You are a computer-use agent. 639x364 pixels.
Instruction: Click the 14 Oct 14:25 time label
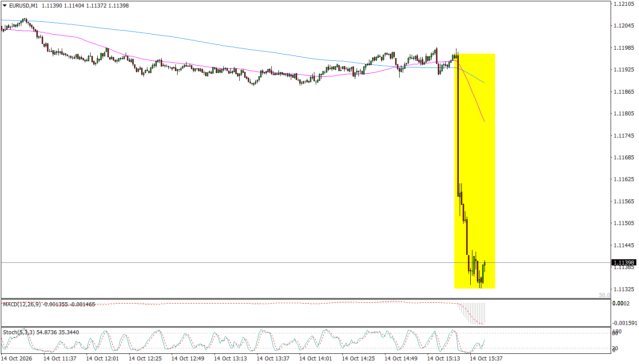tap(359, 358)
